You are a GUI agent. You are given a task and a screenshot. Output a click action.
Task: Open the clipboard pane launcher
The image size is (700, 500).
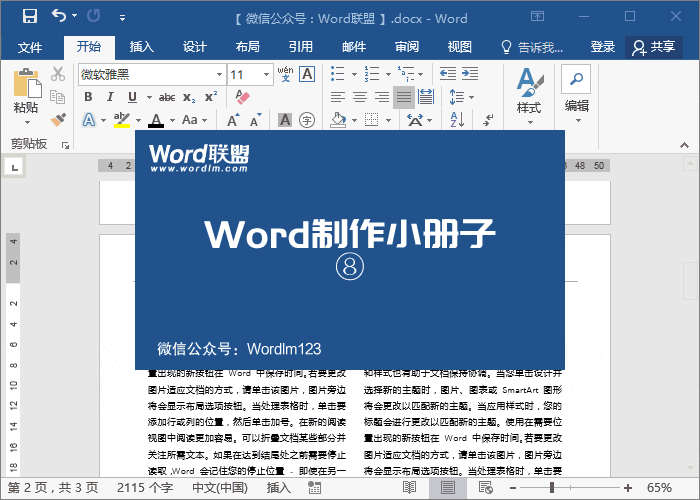click(x=66, y=145)
